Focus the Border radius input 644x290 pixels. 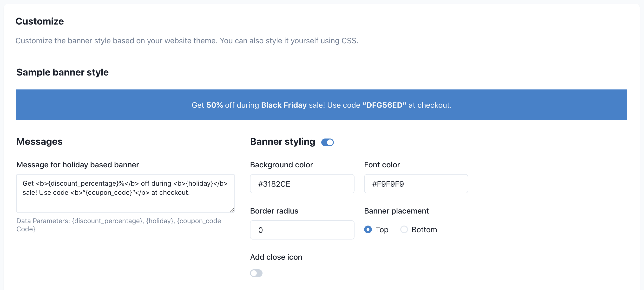pyautogui.click(x=302, y=230)
